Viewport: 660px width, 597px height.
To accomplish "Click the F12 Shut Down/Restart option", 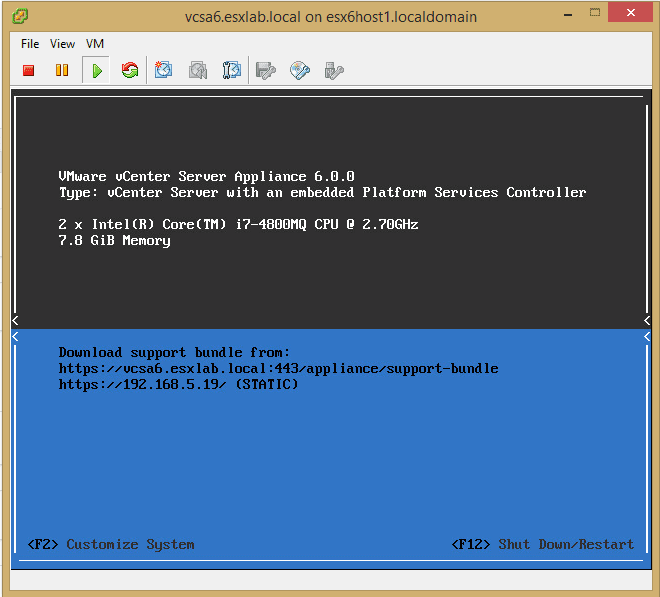I will [543, 544].
